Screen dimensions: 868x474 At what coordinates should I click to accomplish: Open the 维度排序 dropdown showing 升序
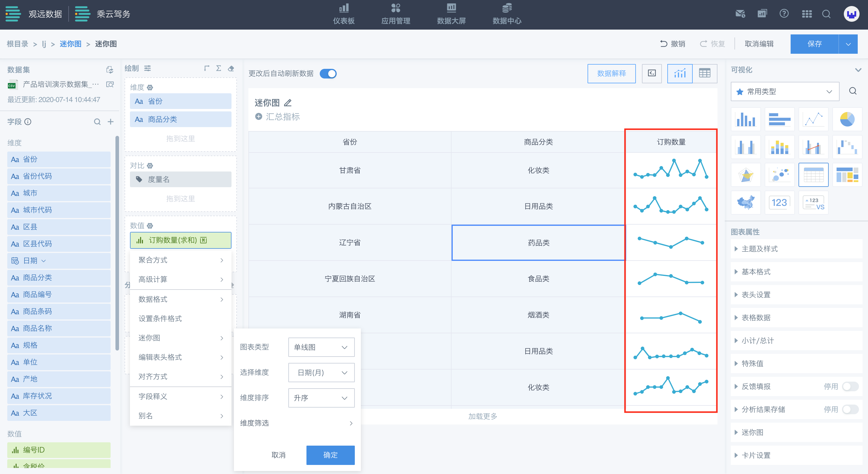(x=321, y=398)
